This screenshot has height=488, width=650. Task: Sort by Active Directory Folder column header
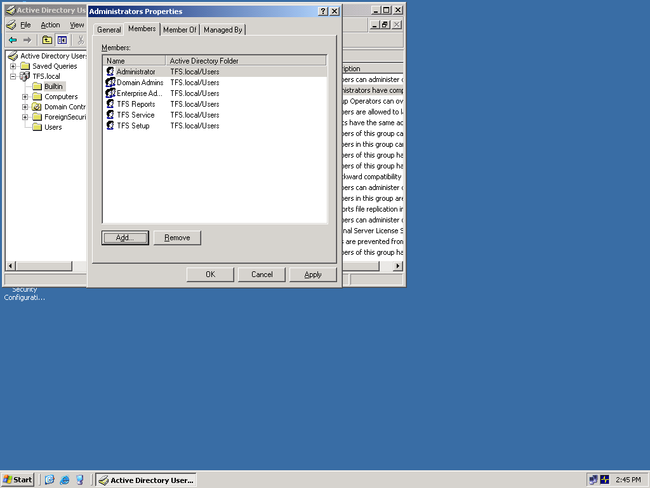(246, 61)
